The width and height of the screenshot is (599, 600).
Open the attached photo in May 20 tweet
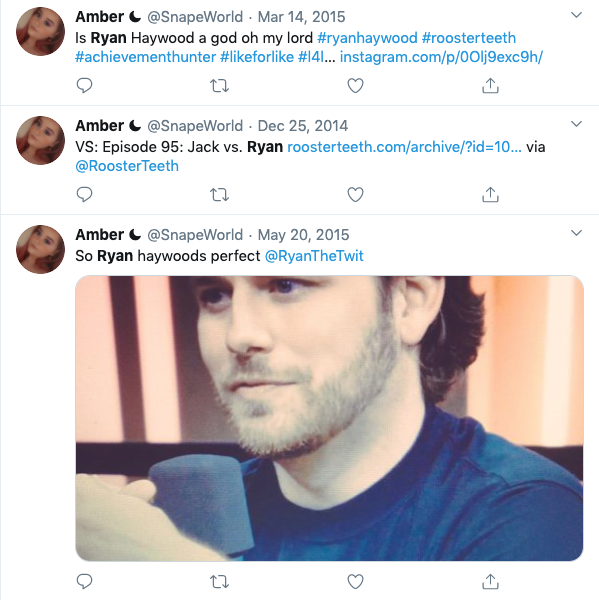329,418
